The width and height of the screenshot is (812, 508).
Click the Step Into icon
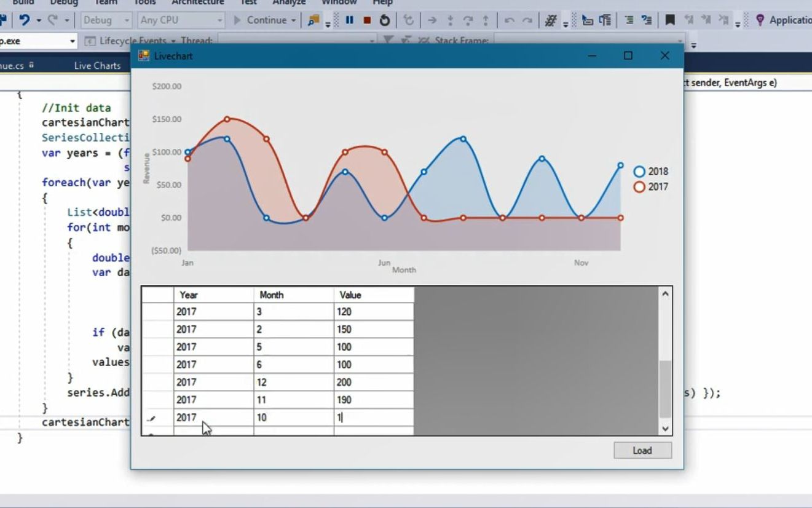pos(450,20)
